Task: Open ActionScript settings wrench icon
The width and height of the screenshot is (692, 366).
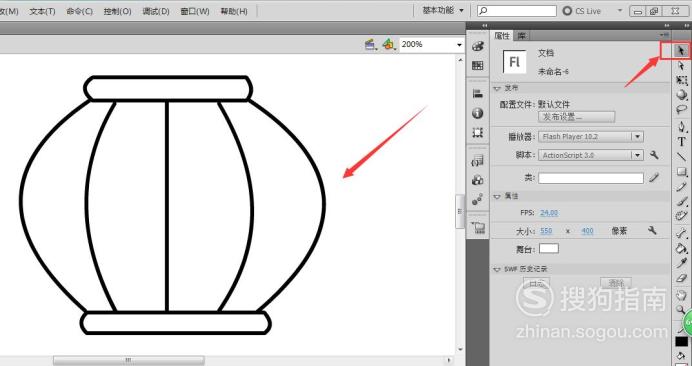Action: tap(654, 155)
